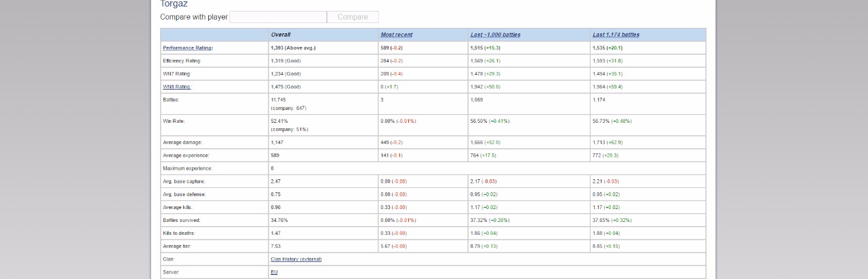
Task: Click the Compare with player input field
Action: 278,17
